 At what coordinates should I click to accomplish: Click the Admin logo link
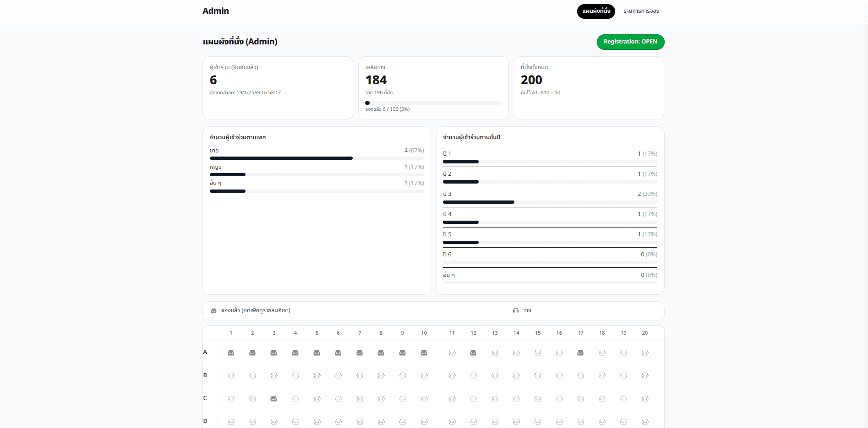click(x=216, y=11)
